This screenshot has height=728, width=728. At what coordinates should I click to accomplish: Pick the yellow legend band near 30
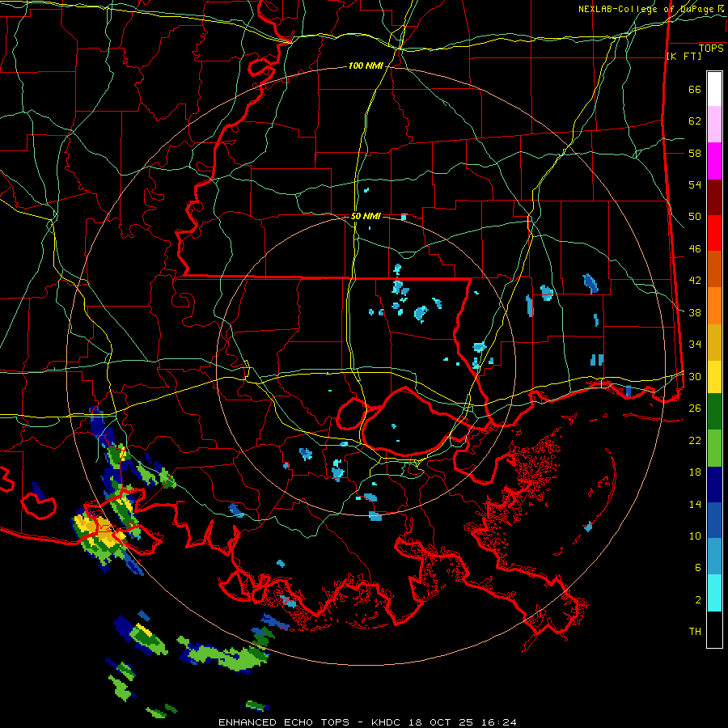[x=714, y=376]
